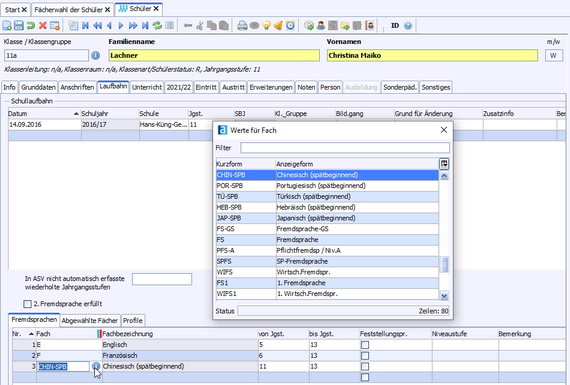Go to next record using blue arrow

coord(121,25)
